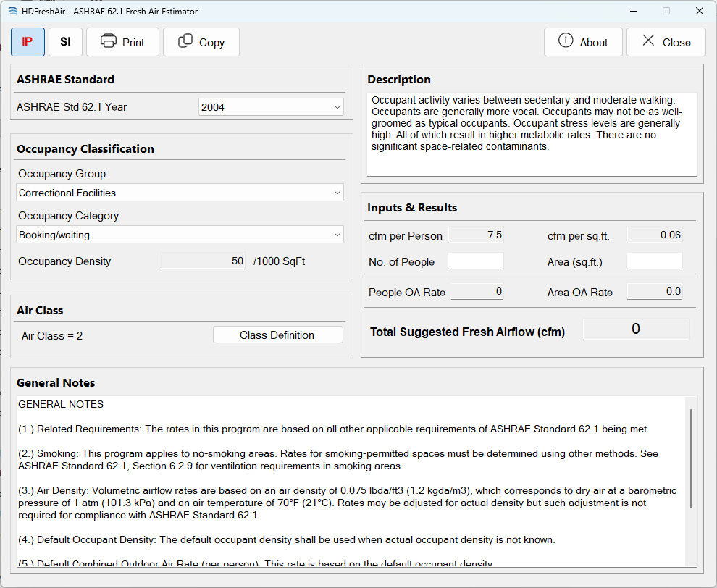Switch units to SI mode
This screenshot has height=588, width=717.
(65, 42)
